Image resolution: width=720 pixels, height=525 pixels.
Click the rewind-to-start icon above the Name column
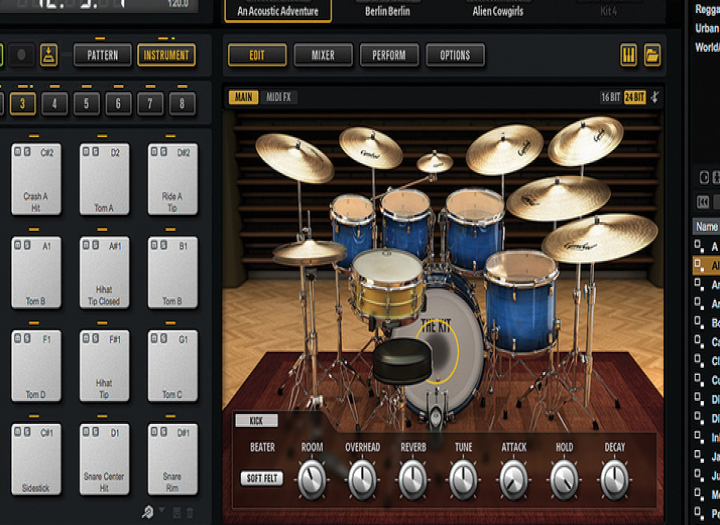703,202
